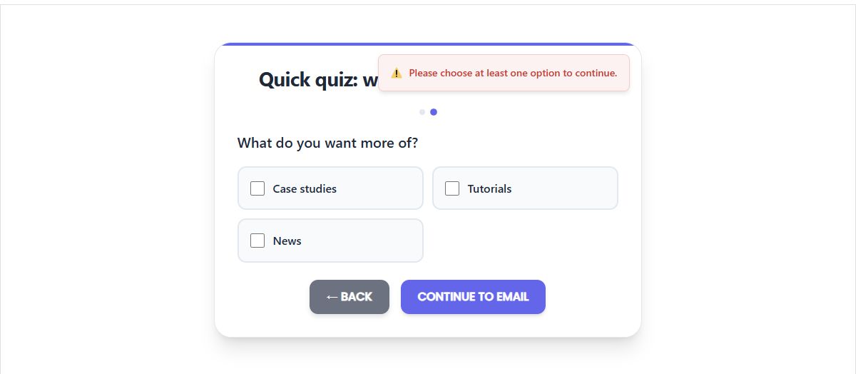The height and width of the screenshot is (374, 868).
Task: Click the "What do you want more of?" question
Action: pos(327,143)
